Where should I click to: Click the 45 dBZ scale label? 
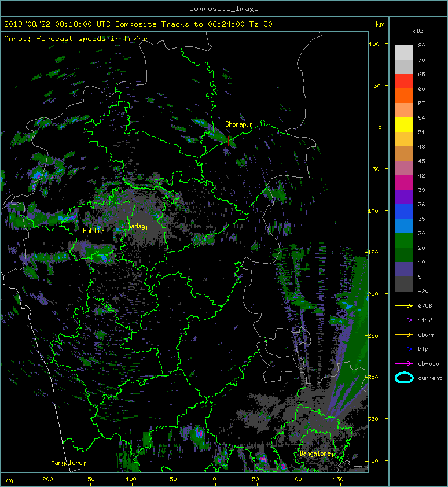421,161
